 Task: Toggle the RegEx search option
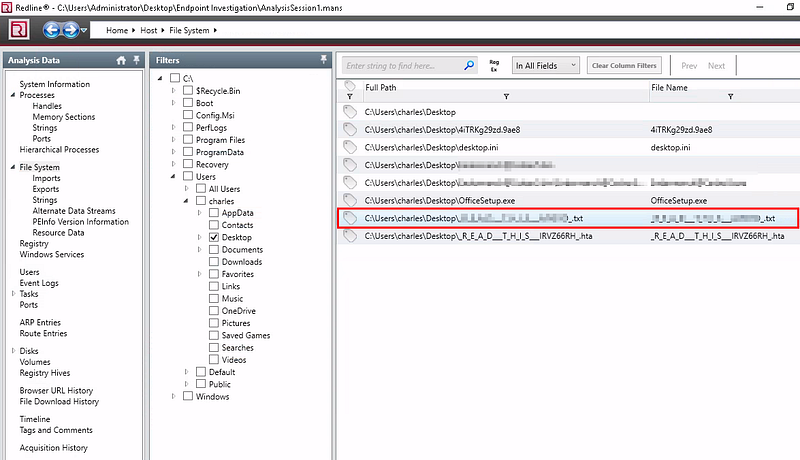[x=494, y=65]
